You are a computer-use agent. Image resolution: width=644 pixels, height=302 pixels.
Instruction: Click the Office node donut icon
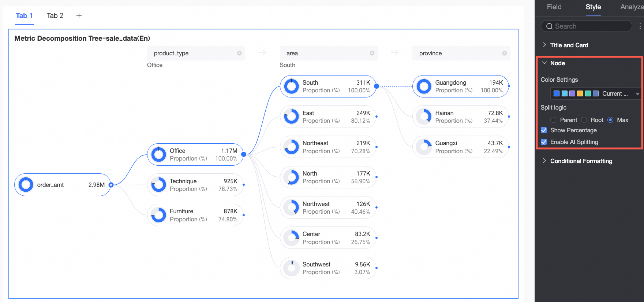(159, 155)
